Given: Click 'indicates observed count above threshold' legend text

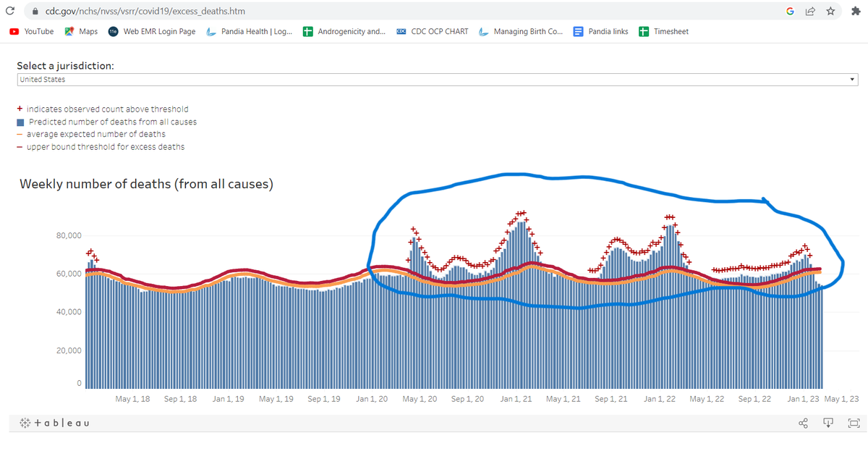Looking at the screenshot, I should [108, 109].
